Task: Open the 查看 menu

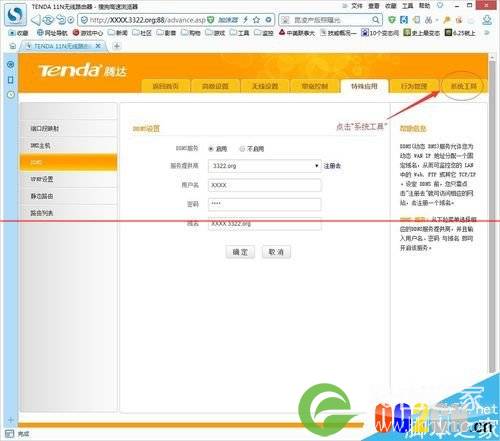Action: 374,6
